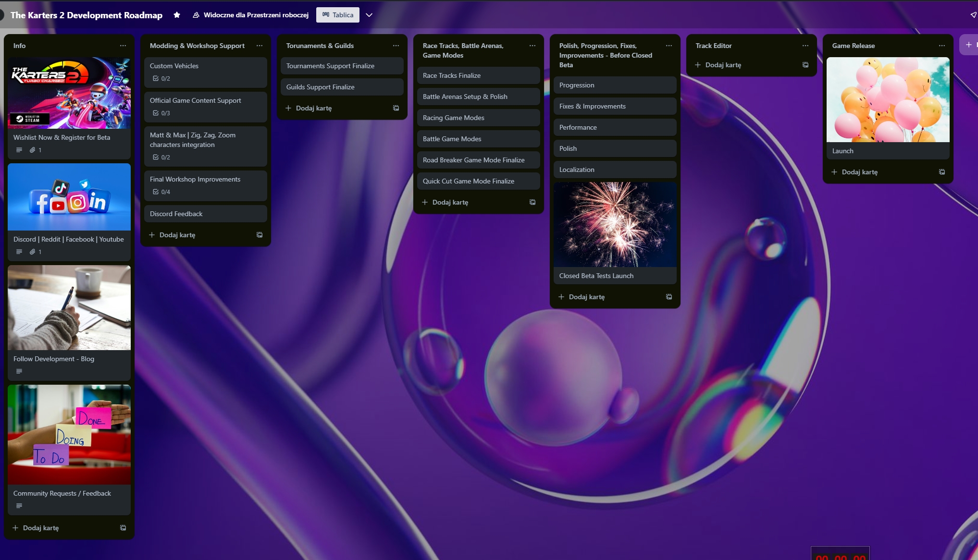Image resolution: width=978 pixels, height=560 pixels.
Task: Select the Tablica board view tab
Action: pyautogui.click(x=338, y=15)
